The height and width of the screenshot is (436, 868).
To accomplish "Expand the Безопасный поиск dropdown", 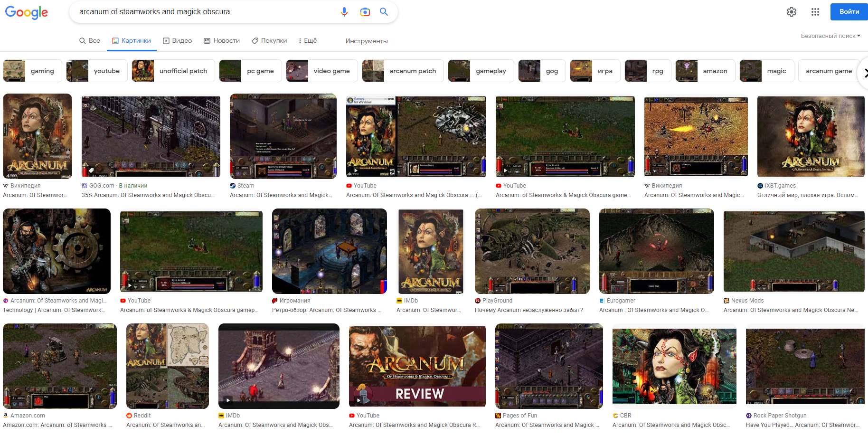I will [x=830, y=36].
